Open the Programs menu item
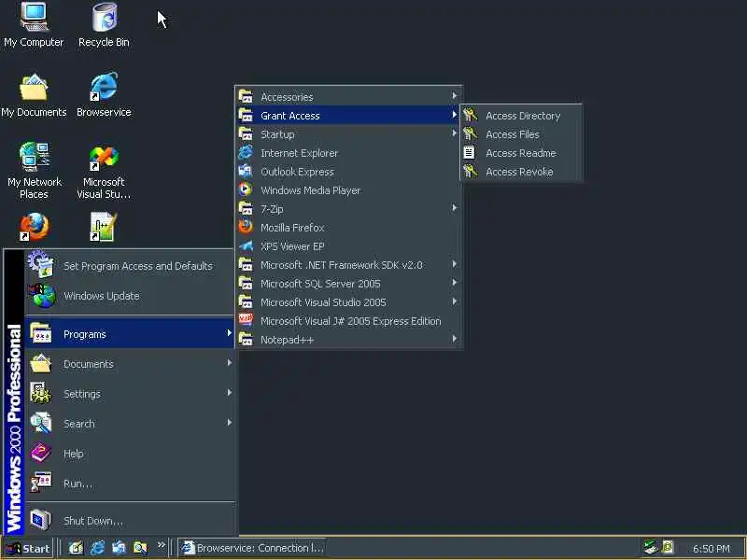 click(x=130, y=334)
